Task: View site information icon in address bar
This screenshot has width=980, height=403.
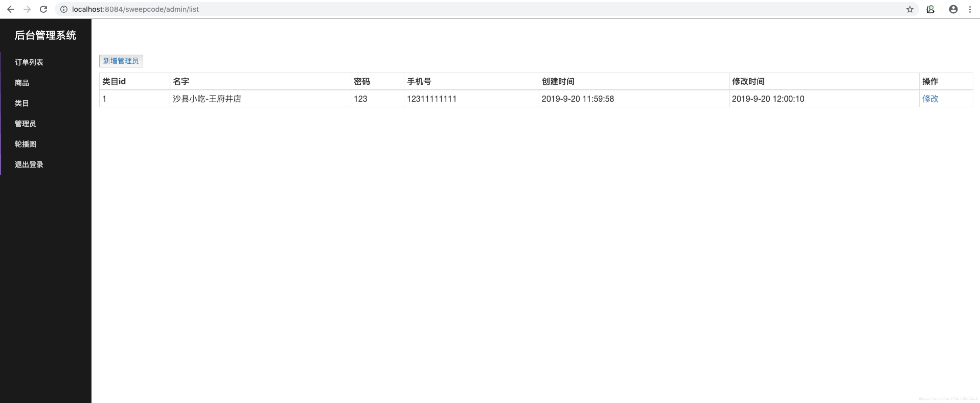Action: 64,9
